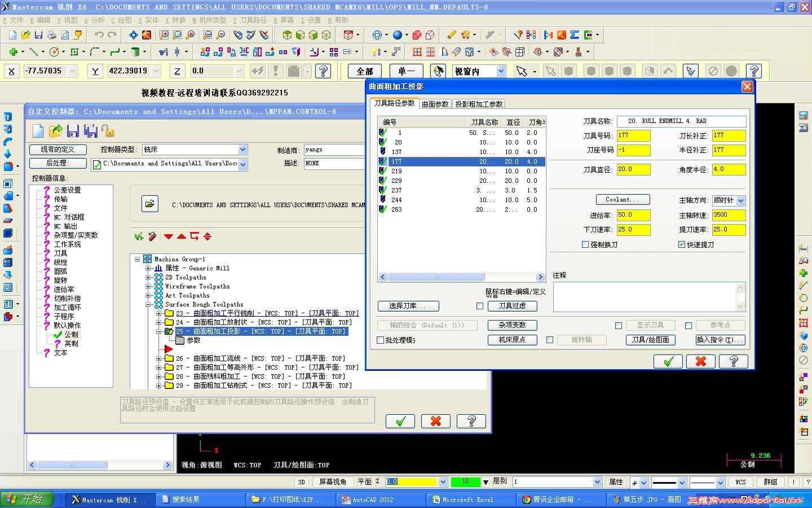Click the yellow Z-depth color field in status bar
This screenshot has height=508, width=812.
pyautogui.click(x=411, y=482)
